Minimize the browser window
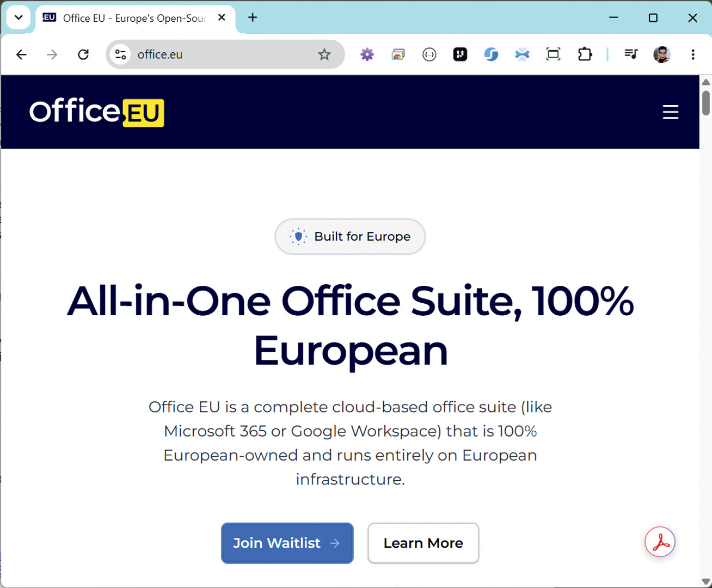 tap(613, 17)
